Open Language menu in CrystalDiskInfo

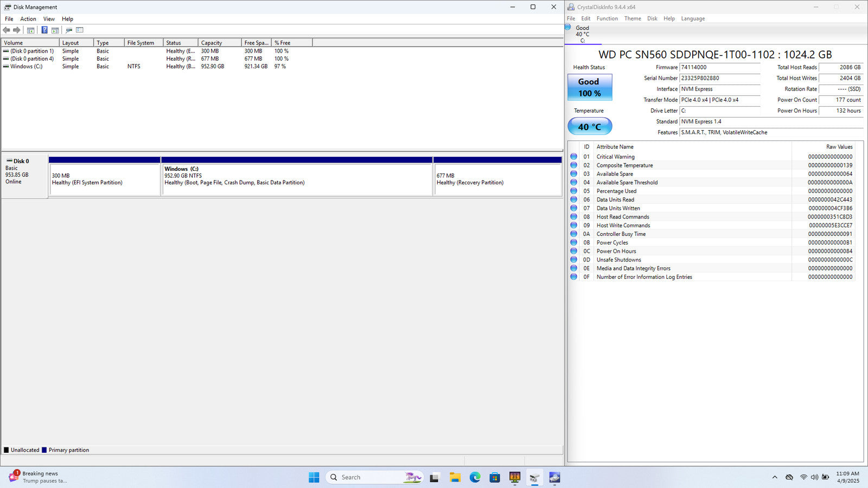pos(693,18)
